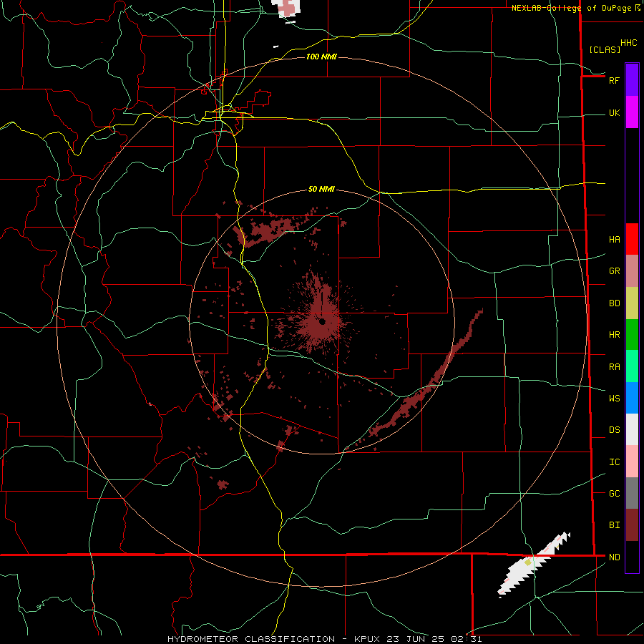This screenshot has width=644, height=644.
Task: Click the WS blue legend swatch
Action: pos(632,398)
